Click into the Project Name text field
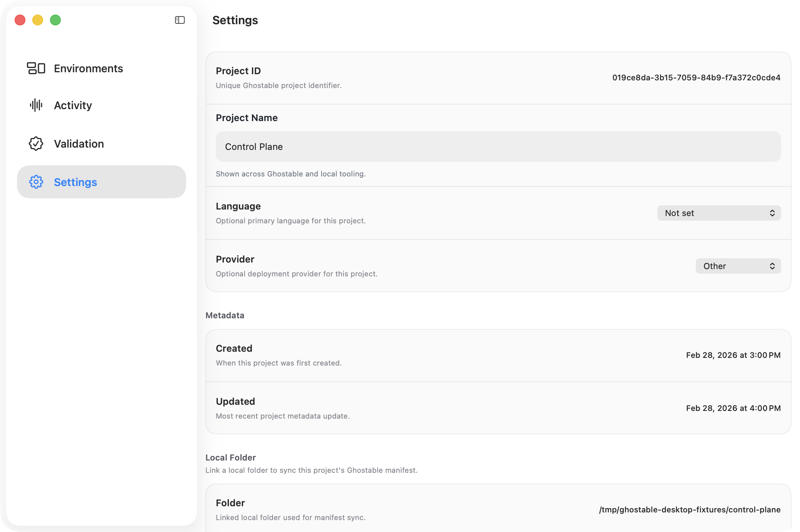The image size is (800, 532). click(498, 146)
